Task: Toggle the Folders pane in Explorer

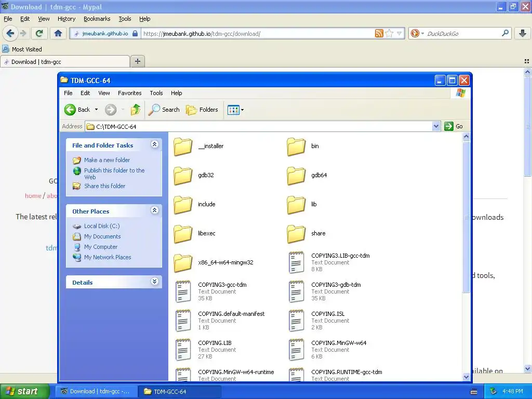Action: (x=202, y=110)
